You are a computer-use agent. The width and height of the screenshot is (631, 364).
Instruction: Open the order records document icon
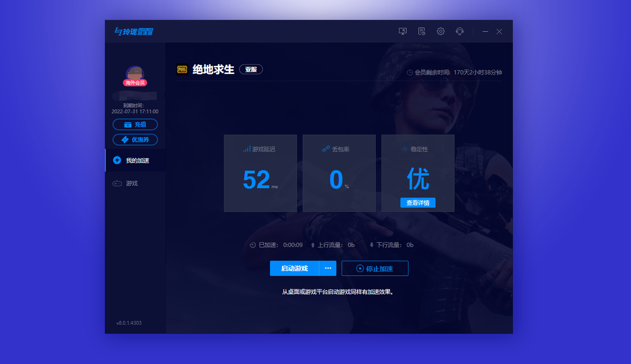[422, 32]
